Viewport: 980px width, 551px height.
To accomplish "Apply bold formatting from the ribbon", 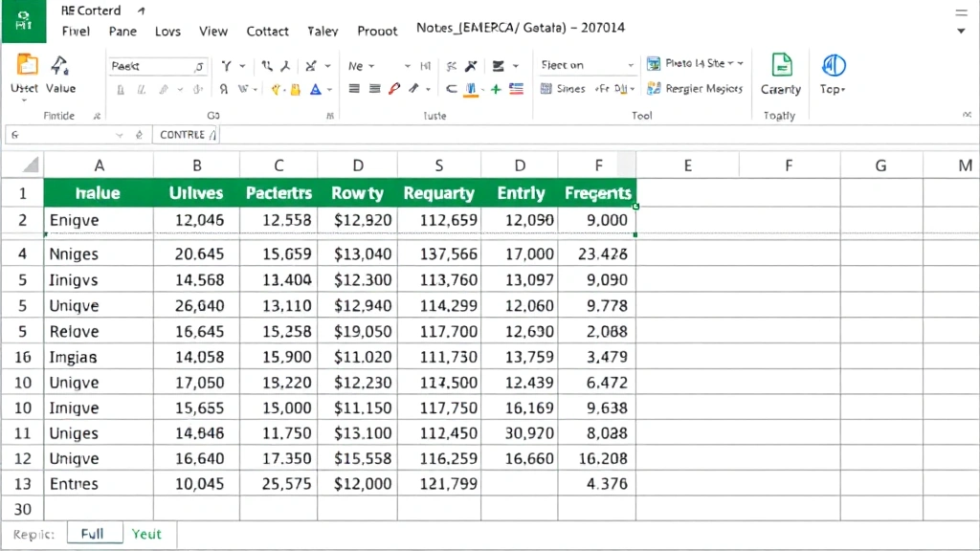I will [120, 89].
